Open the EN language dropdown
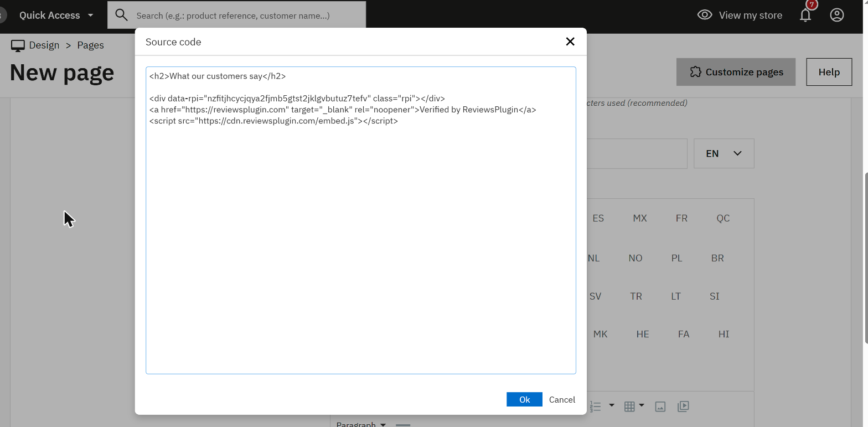Screen dimensions: 868x427 (724, 153)
